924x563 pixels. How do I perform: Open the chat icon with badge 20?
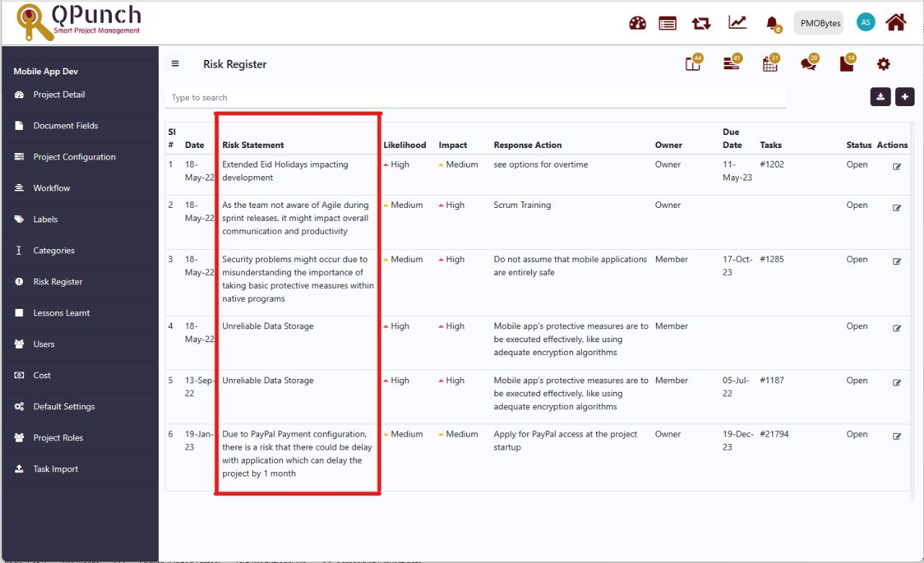(x=808, y=64)
